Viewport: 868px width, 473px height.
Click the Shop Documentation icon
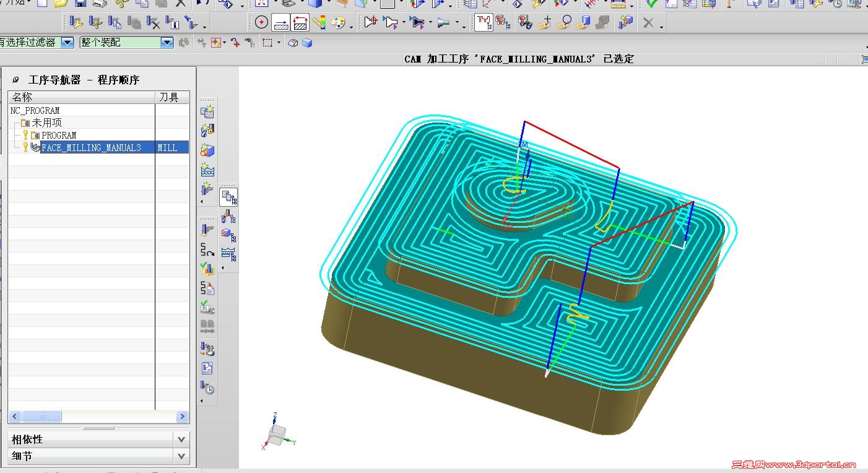tap(207, 368)
